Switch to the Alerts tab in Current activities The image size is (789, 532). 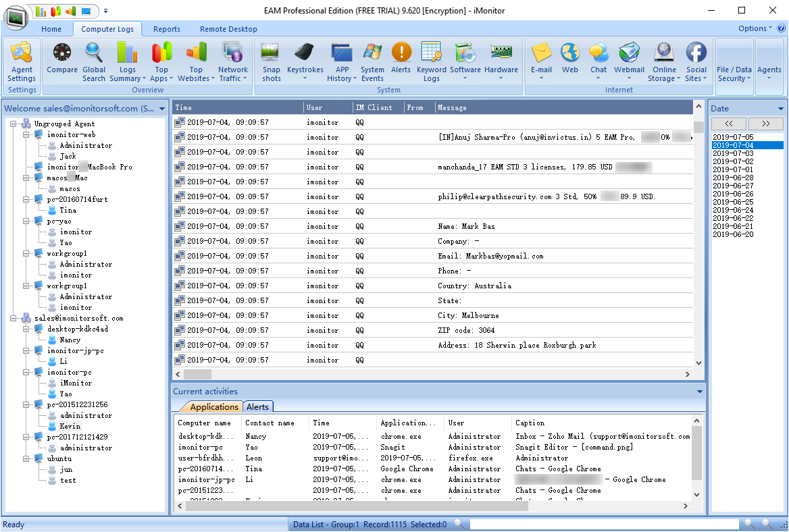(x=257, y=407)
